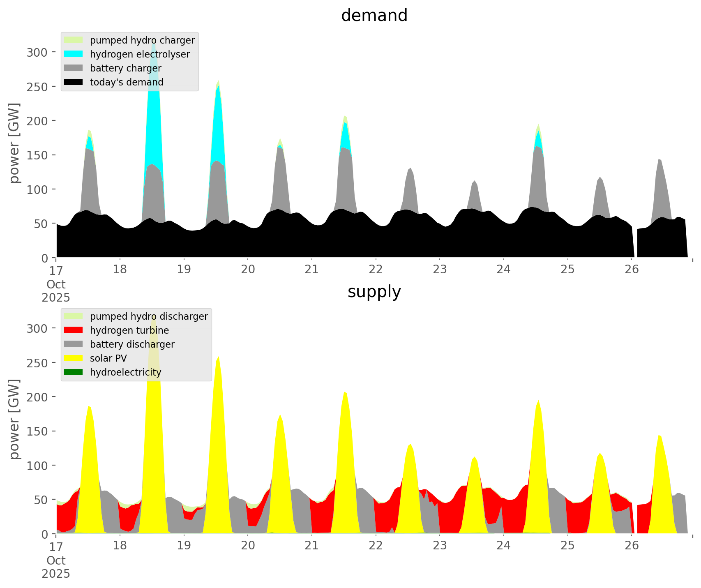Click the green hydroelectricity legend swatch

(74, 372)
